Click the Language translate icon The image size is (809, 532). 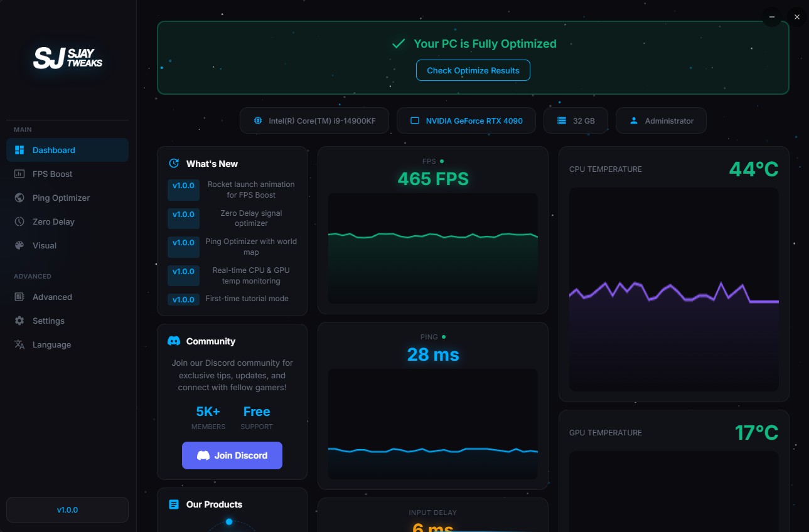[19, 344]
